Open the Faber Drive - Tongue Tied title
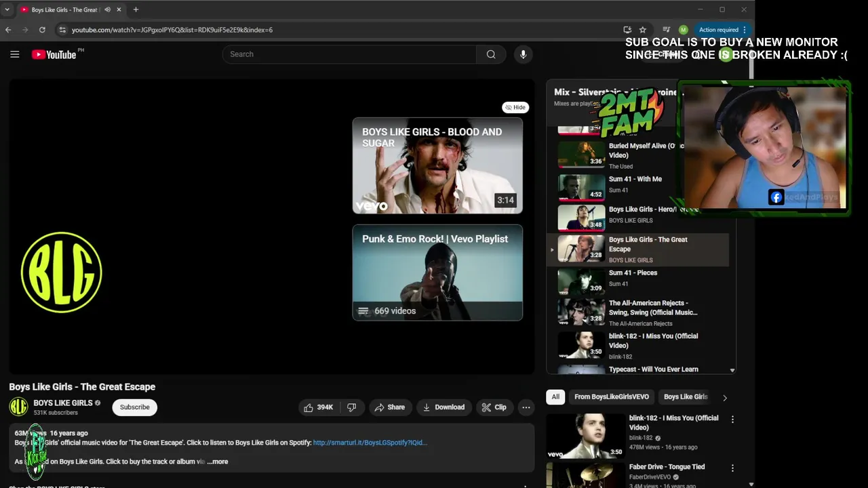This screenshot has width=868, height=488. pos(667,467)
